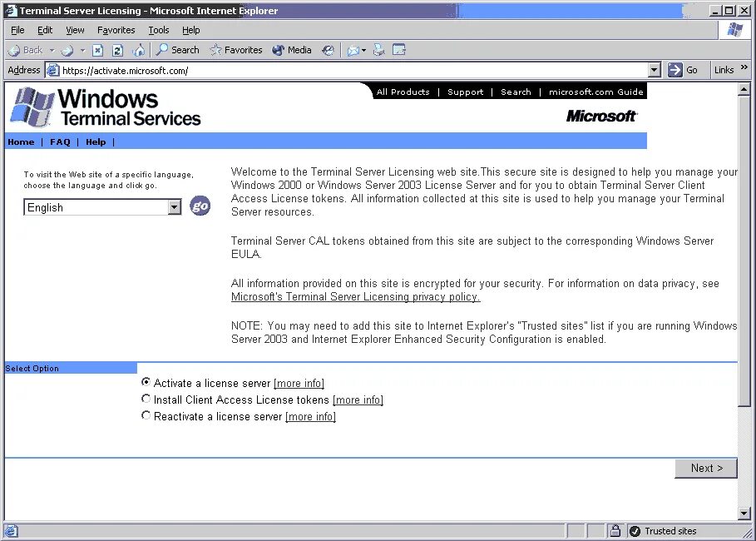Maximize the Internet Explorer window
This screenshot has width=756, height=541.
729,11
